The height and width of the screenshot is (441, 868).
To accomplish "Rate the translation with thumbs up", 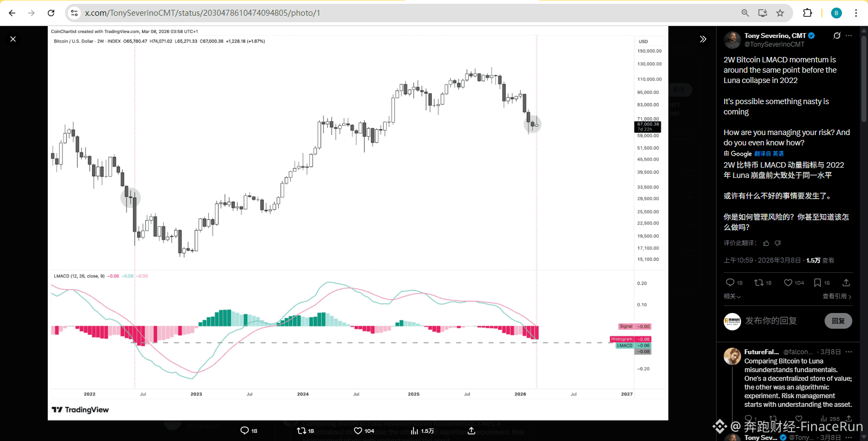I will [x=766, y=243].
